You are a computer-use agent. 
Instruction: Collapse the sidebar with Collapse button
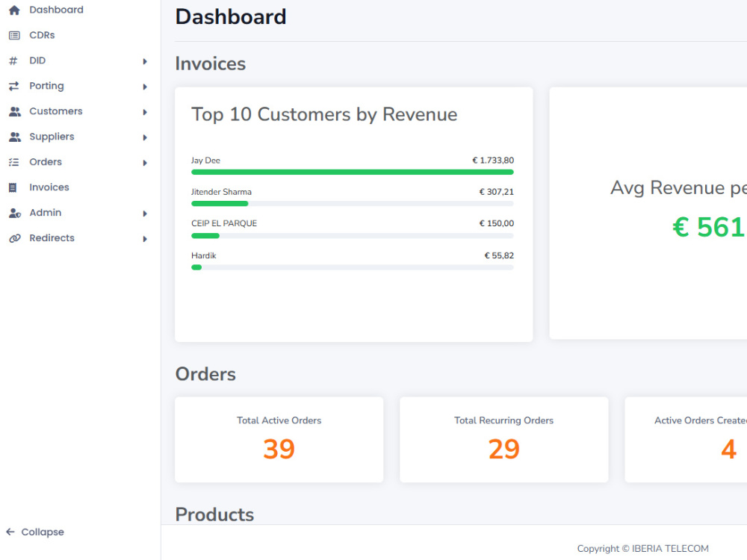coord(35,532)
